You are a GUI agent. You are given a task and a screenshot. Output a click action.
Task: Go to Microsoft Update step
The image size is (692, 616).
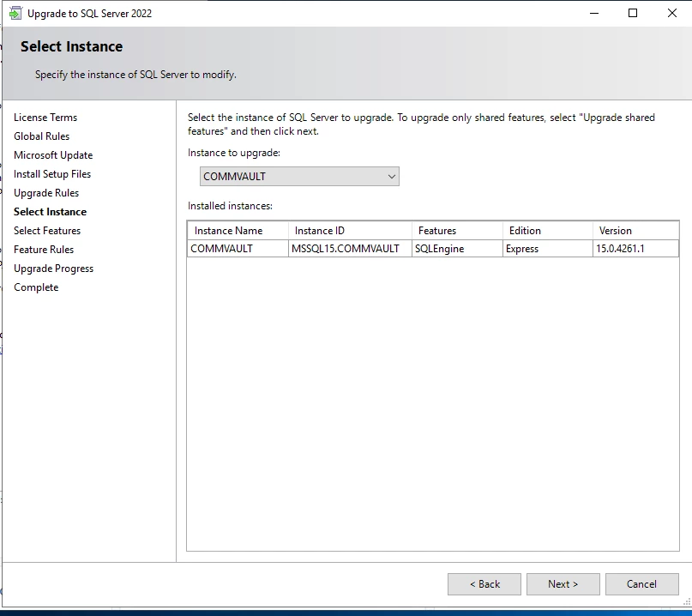tap(53, 155)
